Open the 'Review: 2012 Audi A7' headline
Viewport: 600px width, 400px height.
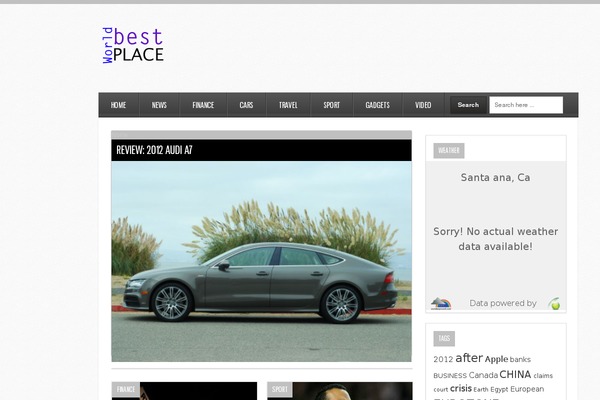154,150
